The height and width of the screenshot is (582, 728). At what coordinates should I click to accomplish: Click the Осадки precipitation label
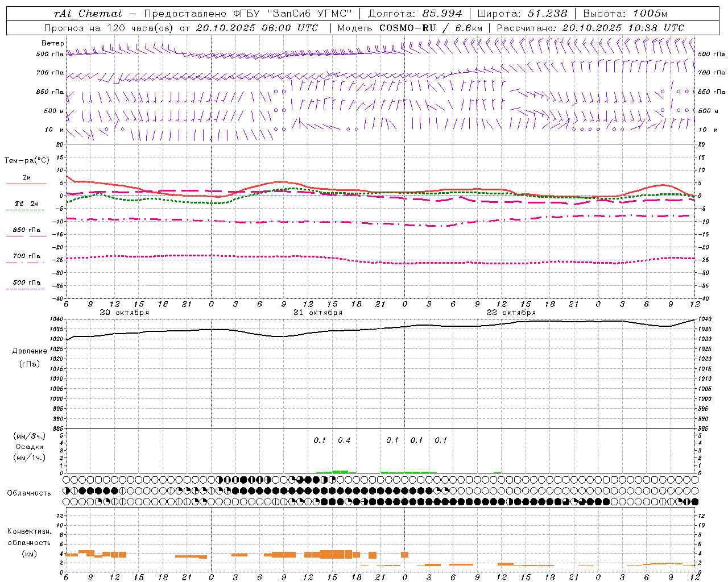pyautogui.click(x=30, y=447)
